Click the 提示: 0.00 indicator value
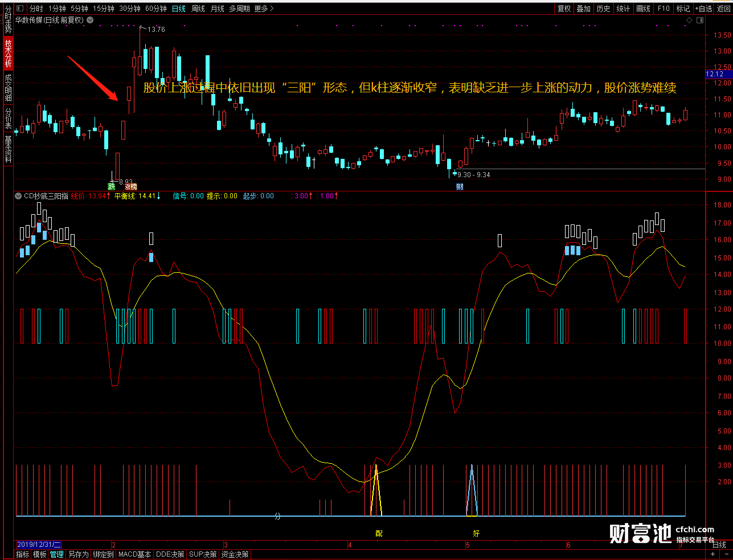This screenshot has height=560, width=733. 222,196
